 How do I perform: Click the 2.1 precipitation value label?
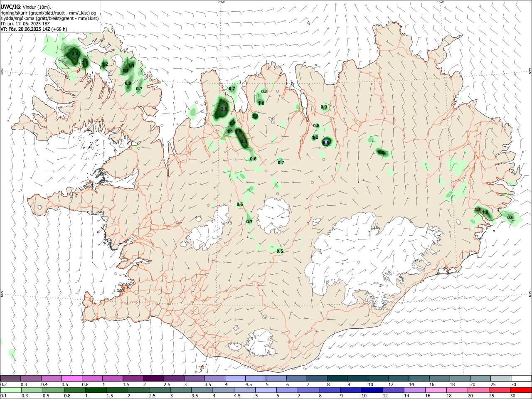[x=84, y=63]
